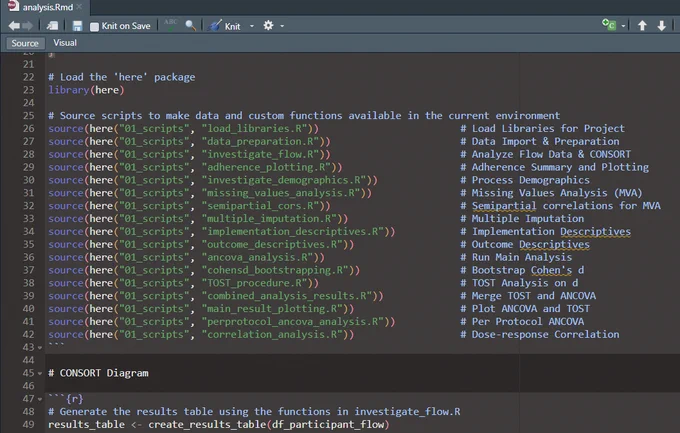Click the "perprotocol_ancova_analysis.R" source line
The image size is (680, 433).
coord(222,321)
